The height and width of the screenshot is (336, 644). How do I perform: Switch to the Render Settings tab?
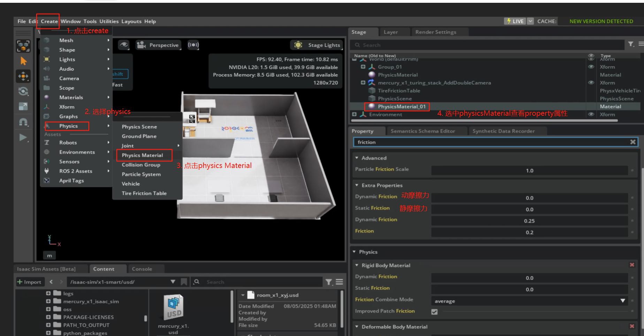pos(436,32)
